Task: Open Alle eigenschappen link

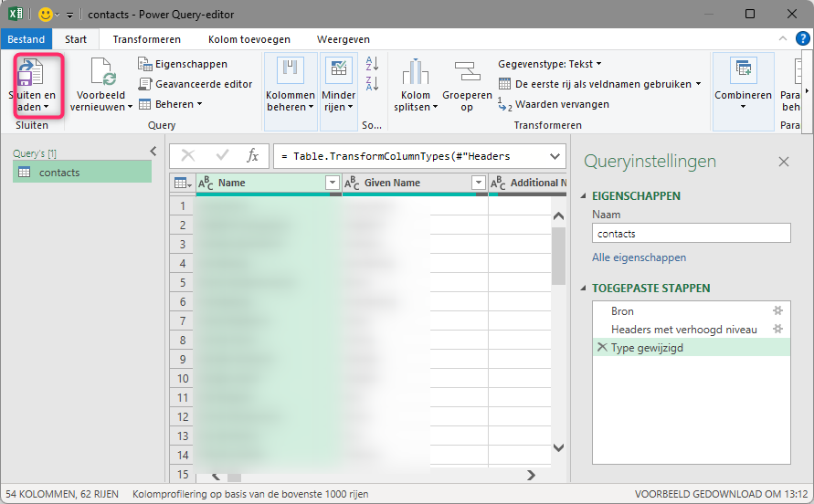Action: point(639,257)
